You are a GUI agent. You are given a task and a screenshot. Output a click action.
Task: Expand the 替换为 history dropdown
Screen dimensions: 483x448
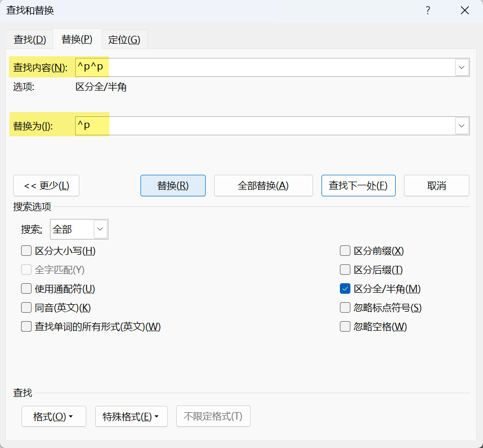(x=461, y=126)
